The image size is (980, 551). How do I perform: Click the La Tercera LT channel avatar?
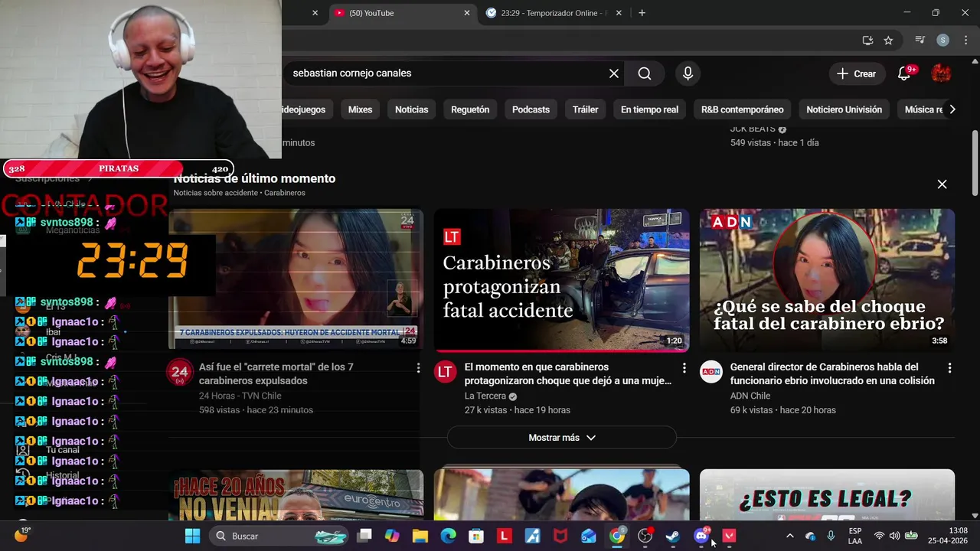[445, 372]
